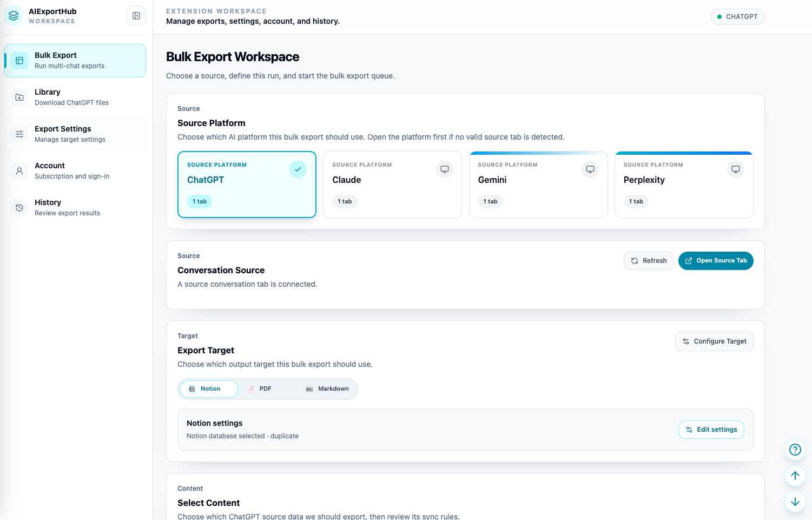Screen dimensions: 812x520
Task: Collapse the sidebar with the panel icon
Action: click(136, 16)
